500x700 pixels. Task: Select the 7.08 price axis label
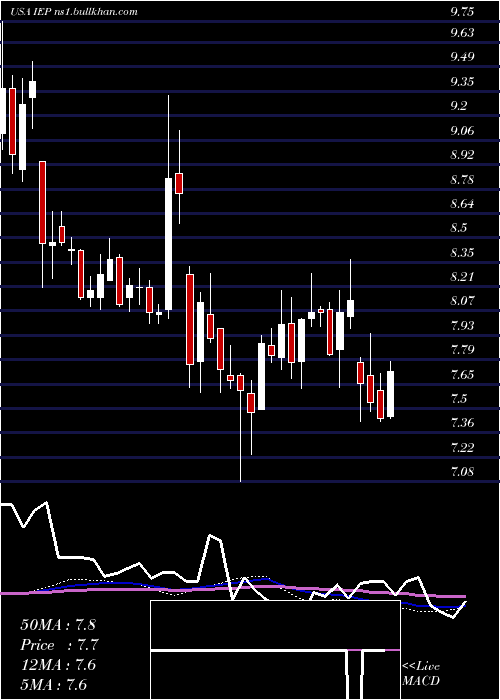pos(462,471)
